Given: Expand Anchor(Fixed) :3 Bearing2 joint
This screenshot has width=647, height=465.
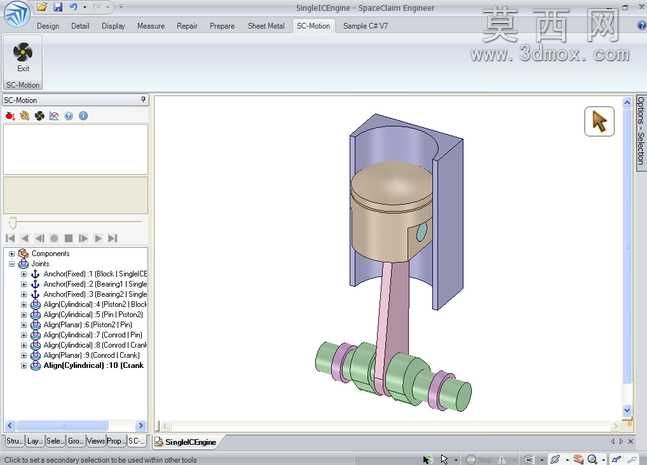Looking at the screenshot, I should [24, 294].
